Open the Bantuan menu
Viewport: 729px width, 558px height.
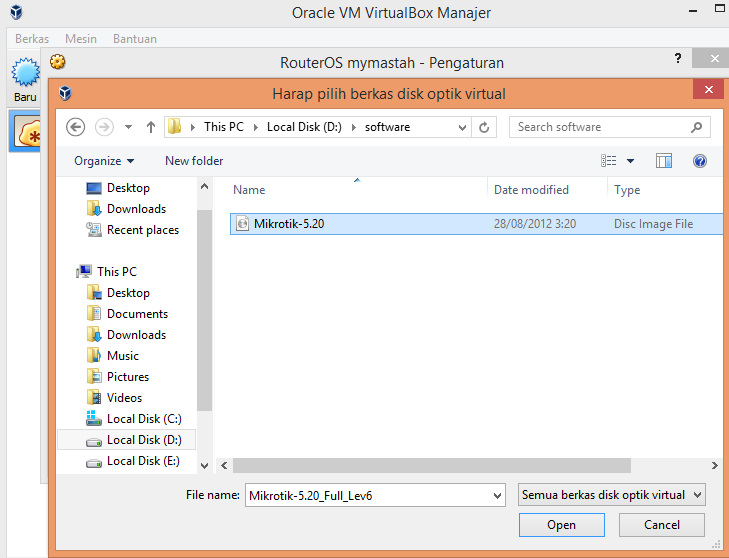pos(135,39)
